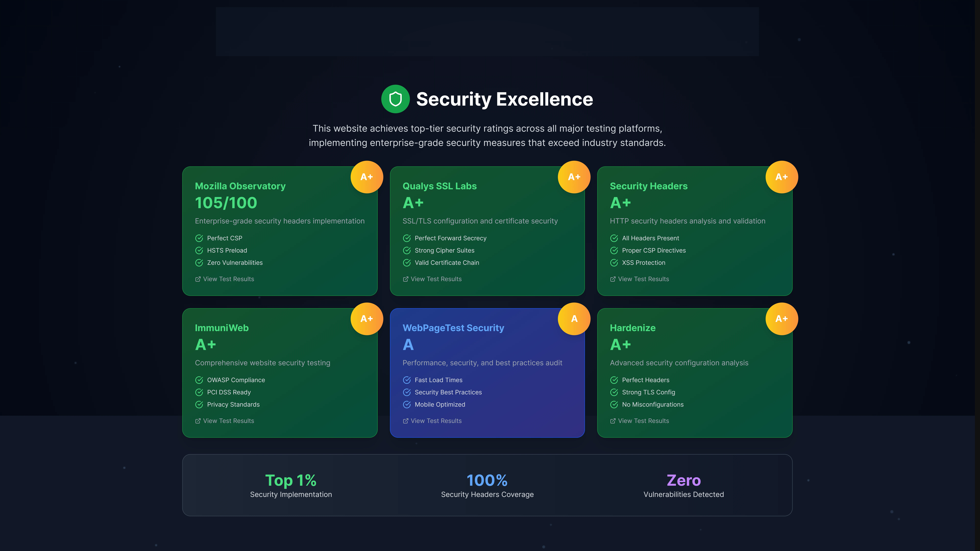Click the A+ badge on Mozilla Observatory card
The width and height of the screenshot is (980, 551).
367,177
